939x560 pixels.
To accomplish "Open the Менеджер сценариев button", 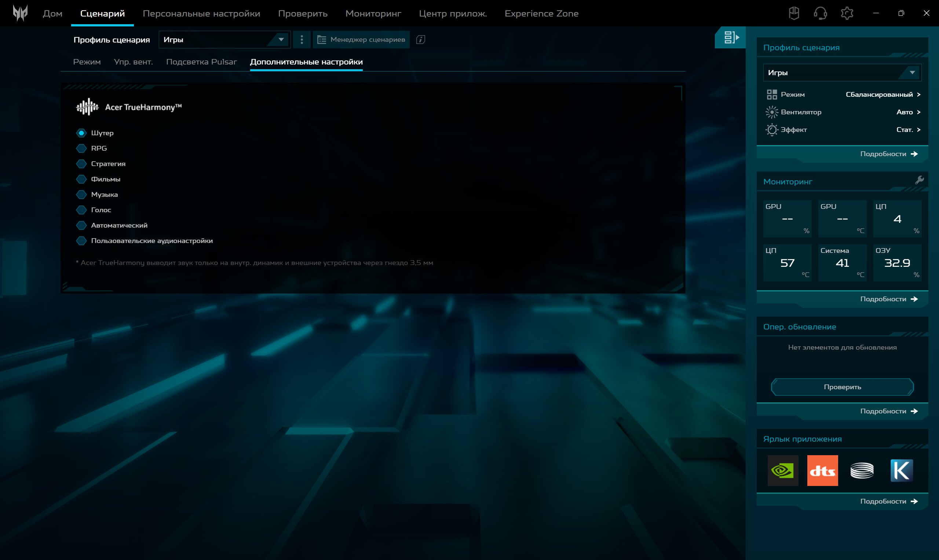I will pyautogui.click(x=361, y=40).
